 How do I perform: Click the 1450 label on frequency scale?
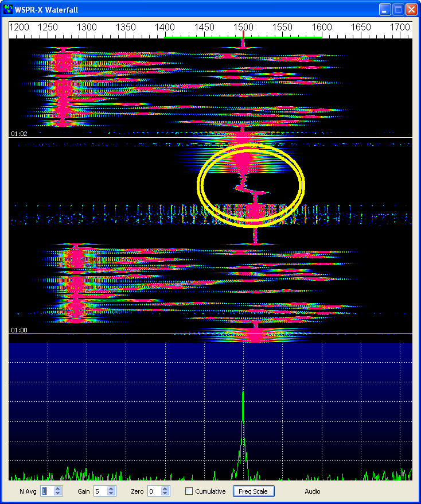tap(204, 27)
